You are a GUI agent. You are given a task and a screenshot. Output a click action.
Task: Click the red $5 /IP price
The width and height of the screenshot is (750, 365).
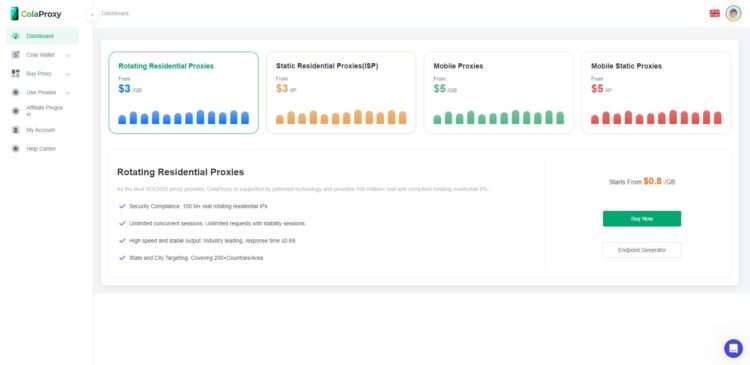[602, 89]
